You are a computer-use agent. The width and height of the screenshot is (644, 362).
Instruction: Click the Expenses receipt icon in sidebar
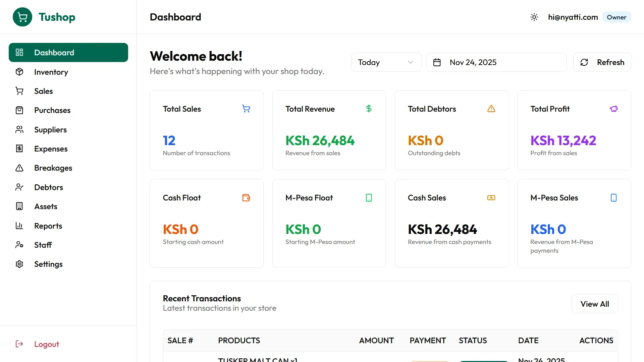coord(19,149)
